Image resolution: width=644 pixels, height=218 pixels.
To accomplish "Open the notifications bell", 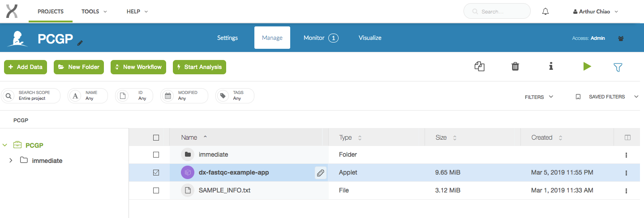I will (x=545, y=12).
